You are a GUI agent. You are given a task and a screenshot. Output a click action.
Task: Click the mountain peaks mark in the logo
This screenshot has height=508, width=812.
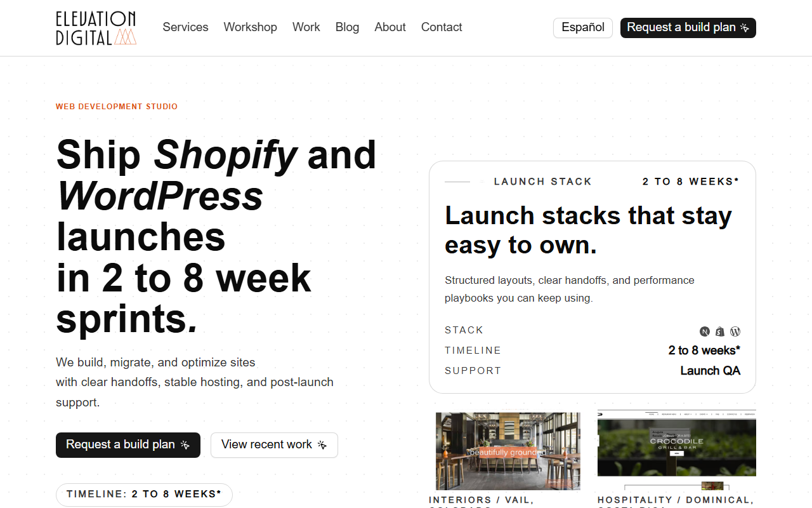(x=126, y=37)
